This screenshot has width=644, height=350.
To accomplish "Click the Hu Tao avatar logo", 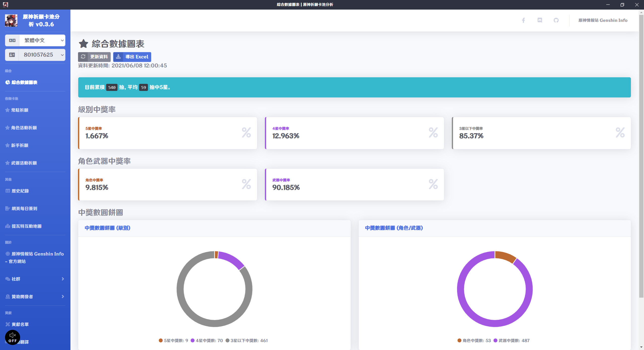I will pos(11,21).
